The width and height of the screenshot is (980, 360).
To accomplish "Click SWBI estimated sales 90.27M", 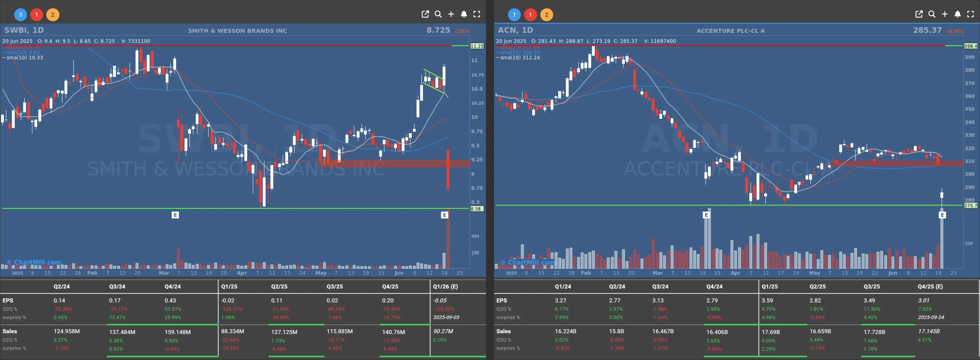I will [x=443, y=331].
